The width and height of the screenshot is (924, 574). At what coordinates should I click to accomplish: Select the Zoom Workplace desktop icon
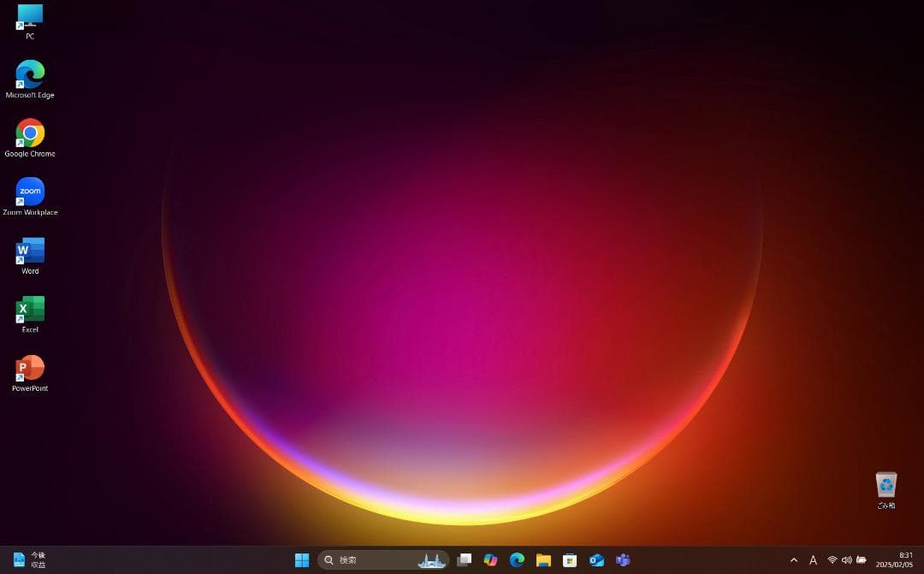click(x=30, y=192)
